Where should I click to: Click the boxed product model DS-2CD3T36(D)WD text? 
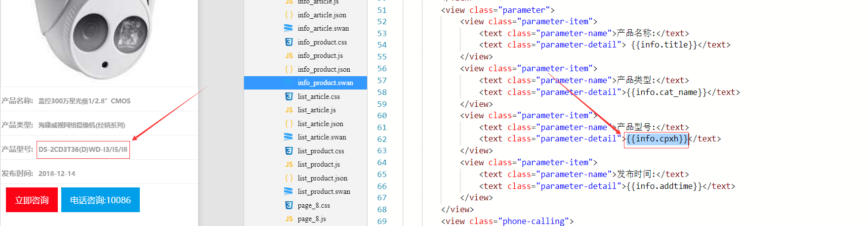coord(83,149)
